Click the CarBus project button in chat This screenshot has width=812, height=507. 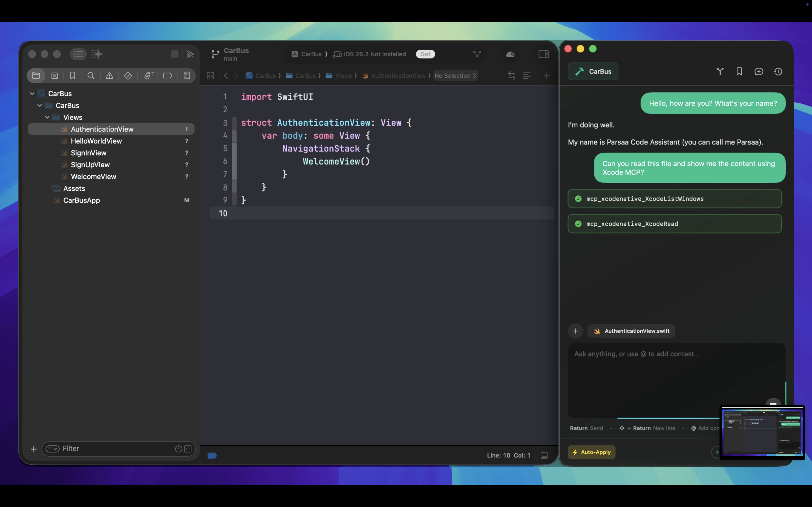[x=593, y=72]
